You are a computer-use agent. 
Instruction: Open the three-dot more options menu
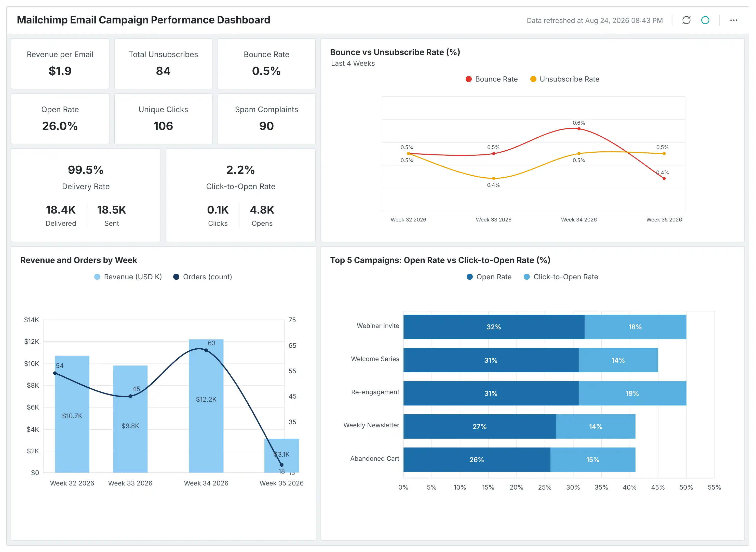[x=734, y=20]
